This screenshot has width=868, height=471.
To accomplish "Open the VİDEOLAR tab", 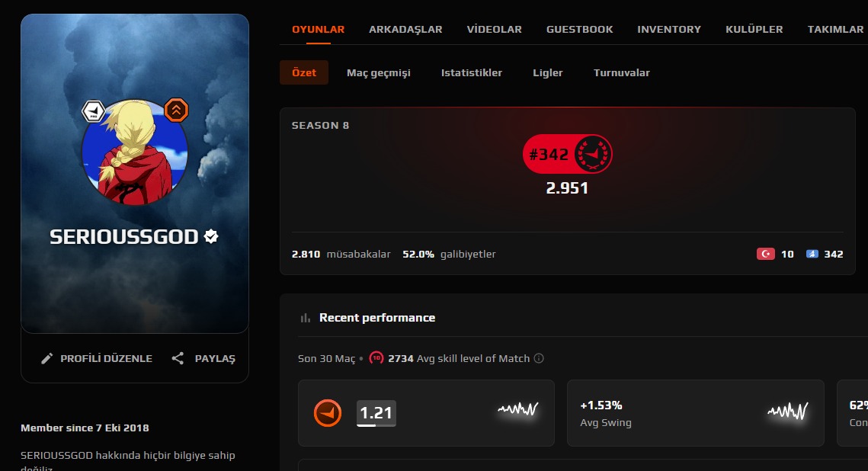I will coord(495,29).
